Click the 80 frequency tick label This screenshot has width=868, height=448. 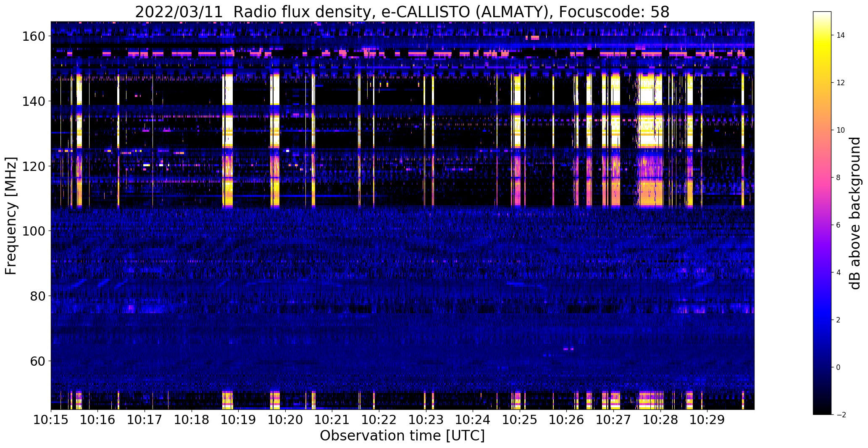(37, 296)
